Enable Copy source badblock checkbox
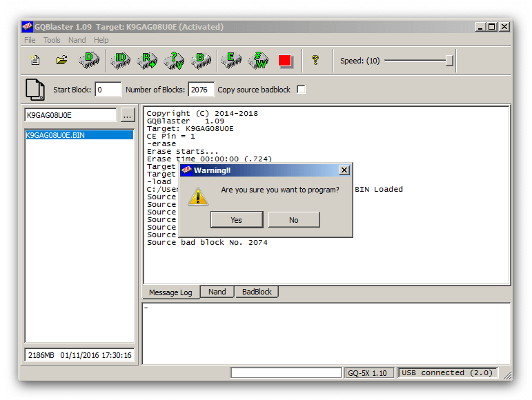 (301, 90)
